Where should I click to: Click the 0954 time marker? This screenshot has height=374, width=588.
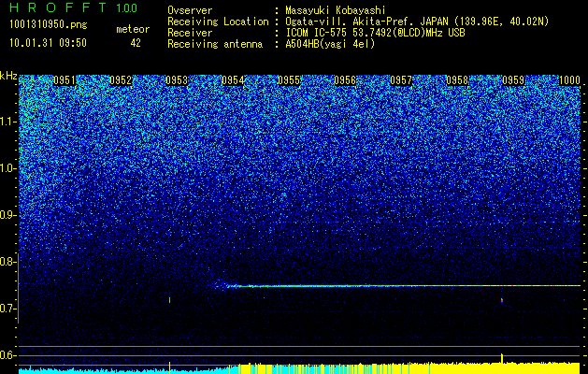[x=233, y=80]
